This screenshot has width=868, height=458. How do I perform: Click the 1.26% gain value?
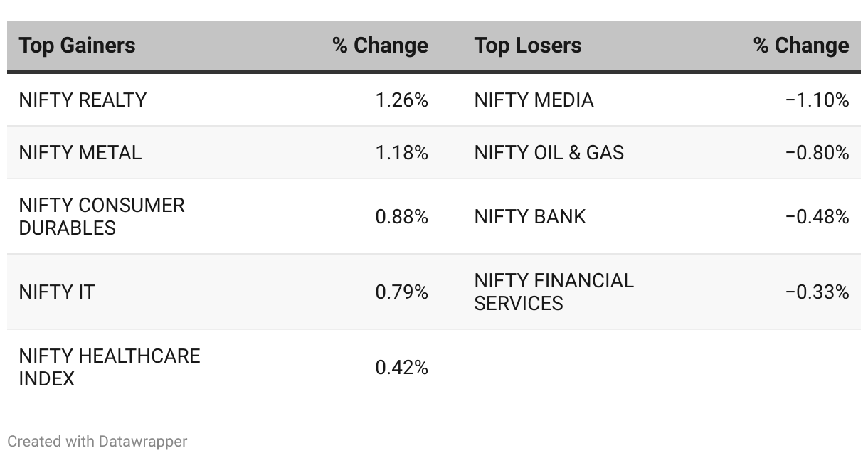click(x=401, y=100)
